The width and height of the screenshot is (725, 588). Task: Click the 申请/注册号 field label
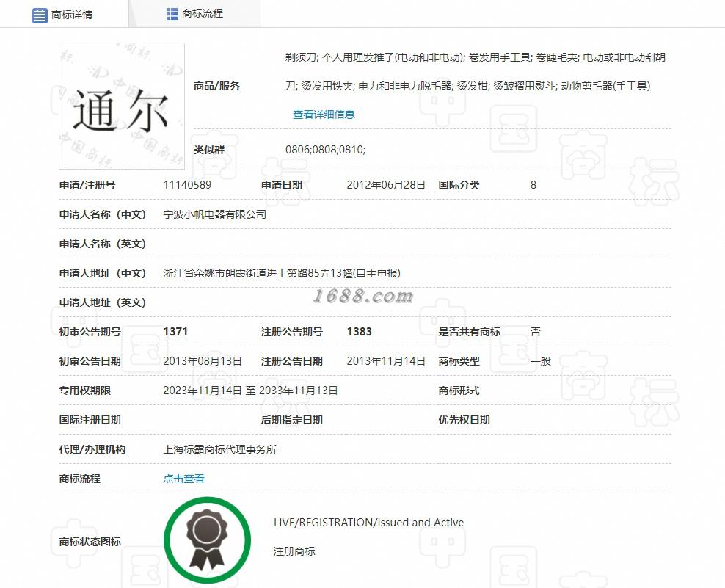[x=87, y=185]
